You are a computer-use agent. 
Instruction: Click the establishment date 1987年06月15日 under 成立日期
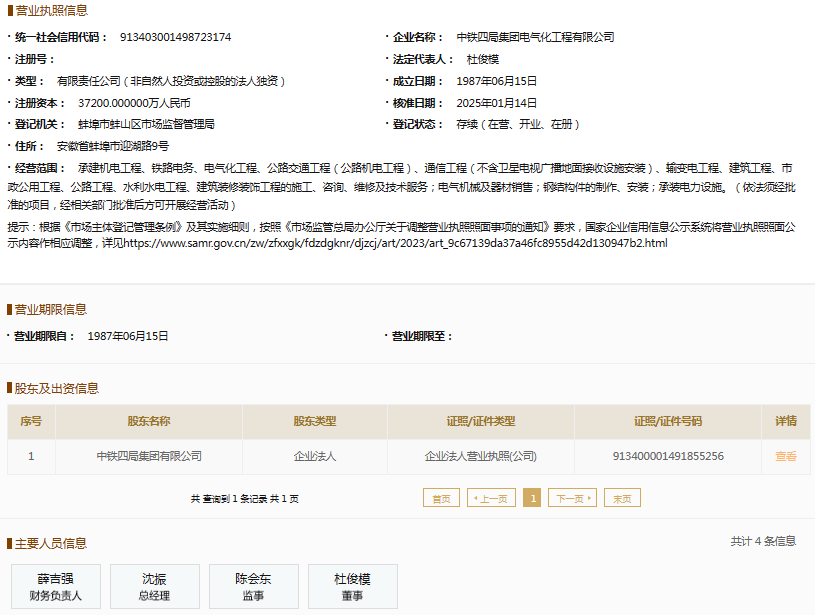pyautogui.click(x=496, y=81)
